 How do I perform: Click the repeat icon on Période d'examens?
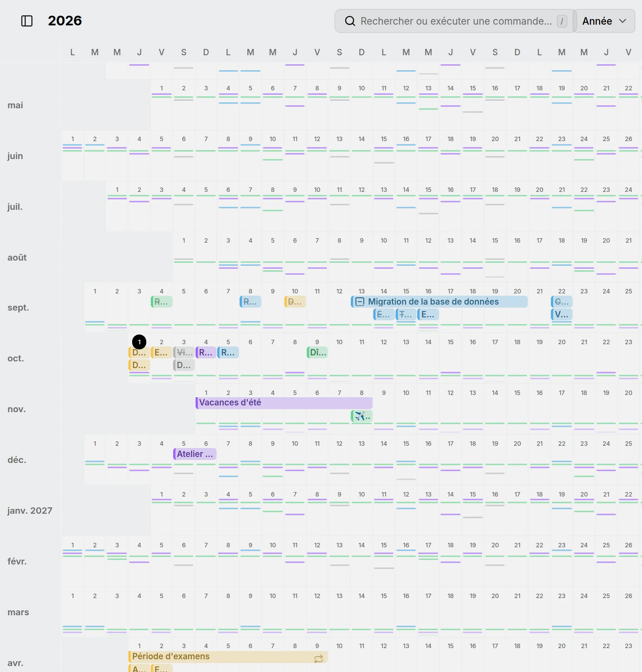click(318, 659)
